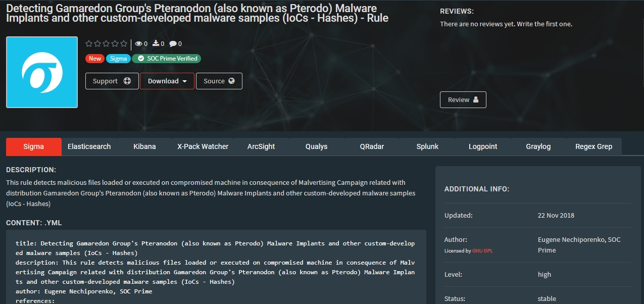
Task: Click the lifebuoy icon on Support button
Action: coord(127,81)
